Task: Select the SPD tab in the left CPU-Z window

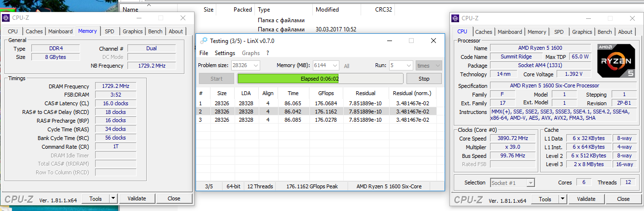Action: pyautogui.click(x=110, y=31)
